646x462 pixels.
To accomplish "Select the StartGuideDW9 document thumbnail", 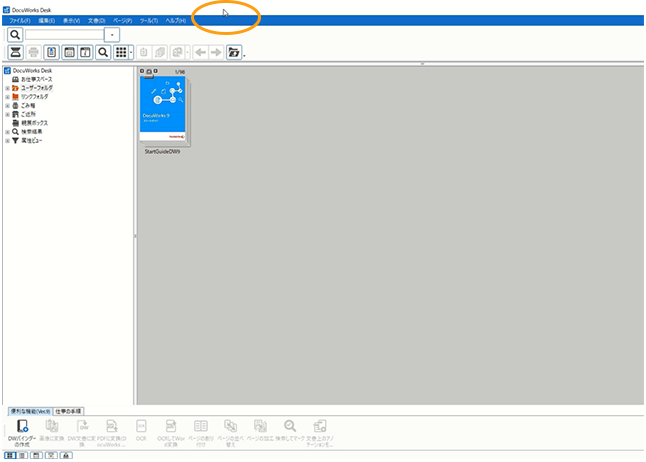I will (x=164, y=110).
